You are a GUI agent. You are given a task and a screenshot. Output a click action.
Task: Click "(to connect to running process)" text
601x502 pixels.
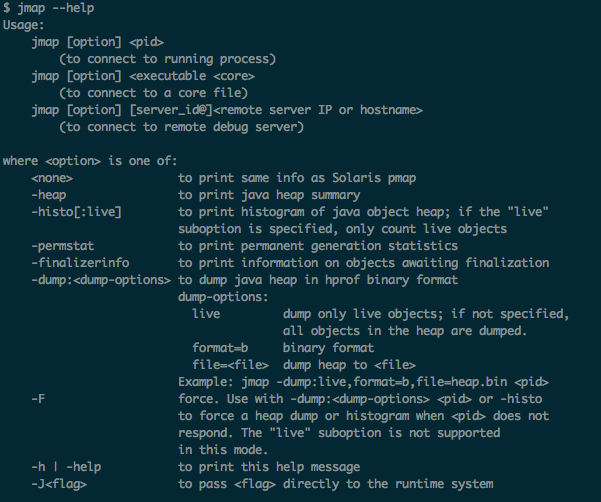(167, 59)
